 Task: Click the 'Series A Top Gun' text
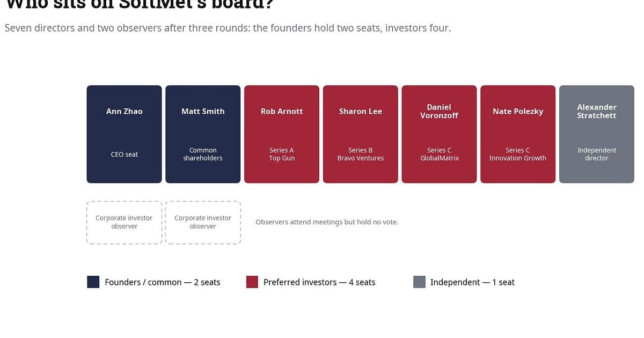click(282, 154)
